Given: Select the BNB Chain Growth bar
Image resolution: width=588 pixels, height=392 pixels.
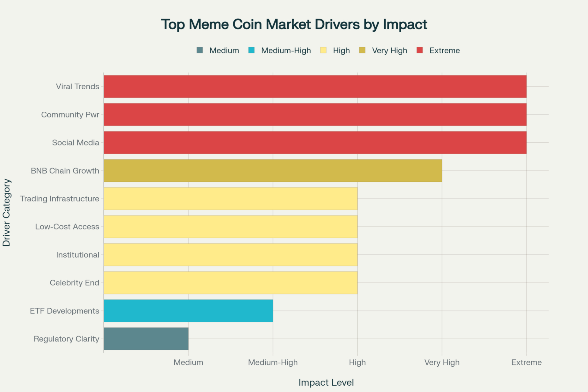Looking at the screenshot, I should (273, 171).
